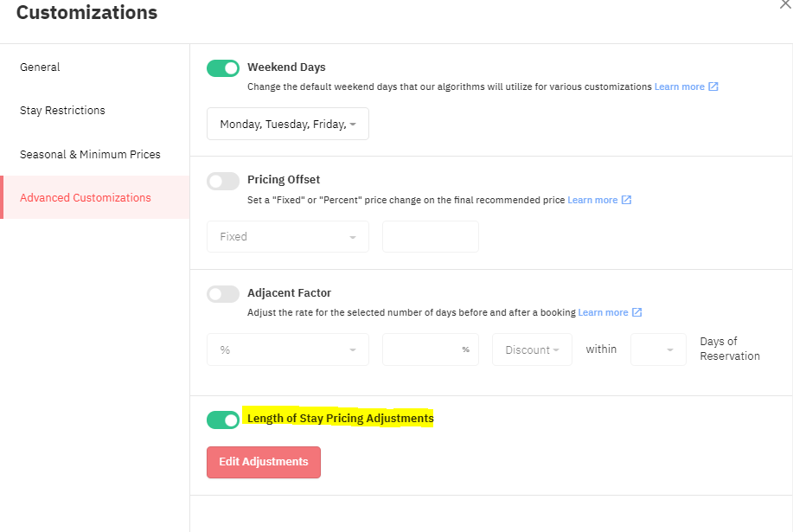Image resolution: width=793 pixels, height=532 pixels.
Task: Switch off Length of Stay Pricing Adjustments
Action: click(223, 420)
